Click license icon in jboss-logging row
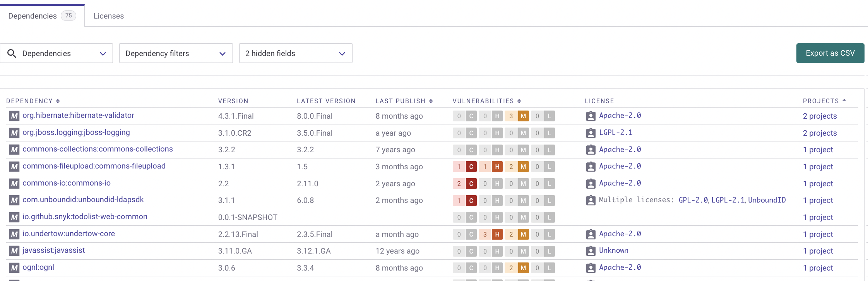Viewport: 868px width, 281px height. pyautogui.click(x=591, y=133)
